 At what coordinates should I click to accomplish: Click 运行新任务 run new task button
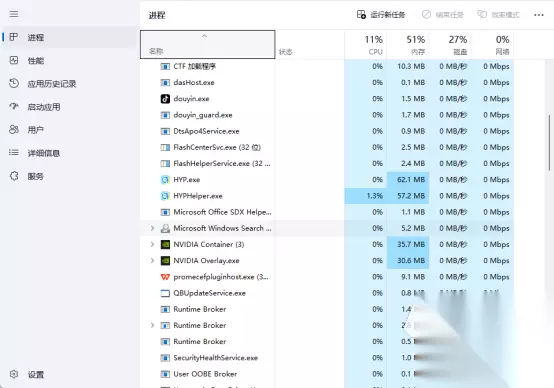pos(381,15)
